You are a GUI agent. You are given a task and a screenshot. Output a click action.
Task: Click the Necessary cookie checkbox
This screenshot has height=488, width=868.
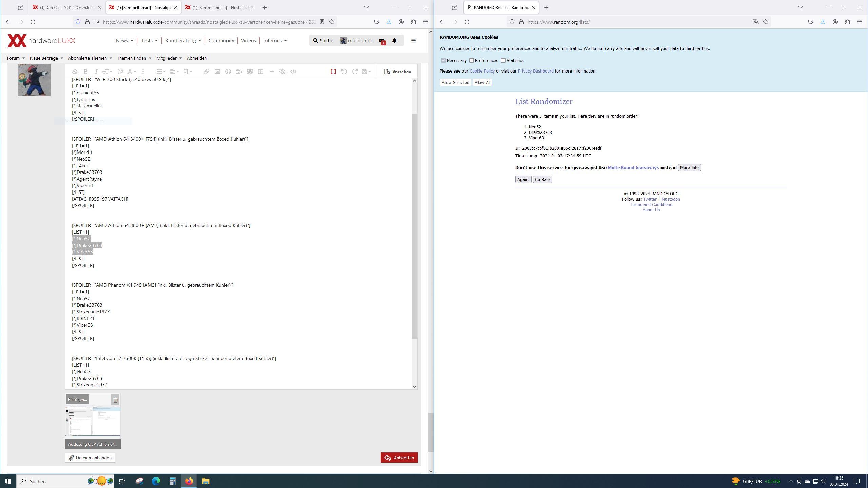tap(443, 60)
